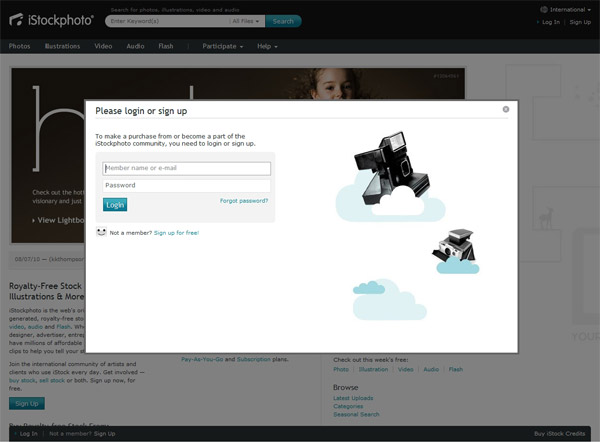Click the buy stock link

click(22, 380)
